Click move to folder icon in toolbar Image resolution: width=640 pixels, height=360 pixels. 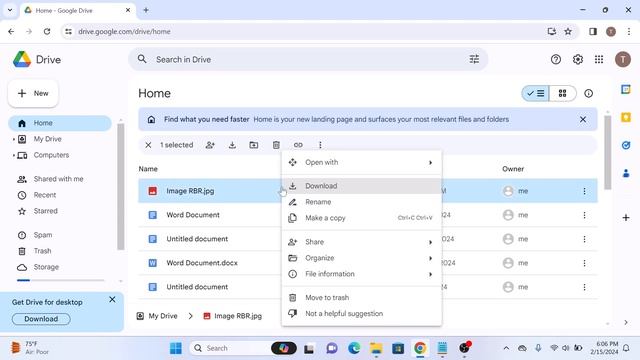click(254, 145)
